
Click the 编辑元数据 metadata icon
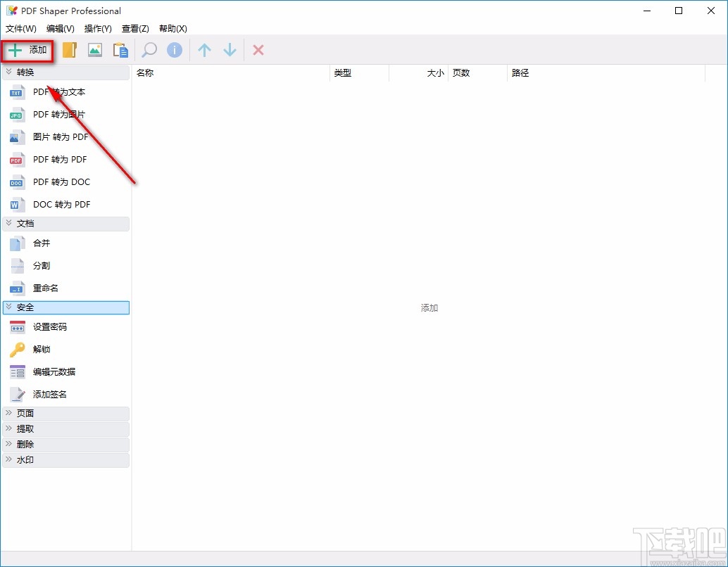point(17,372)
